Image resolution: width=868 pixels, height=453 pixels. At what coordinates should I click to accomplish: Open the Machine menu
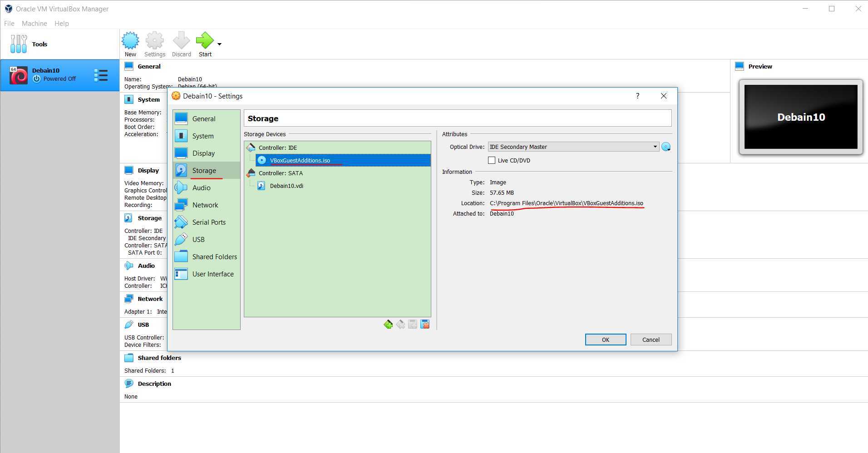pos(35,23)
